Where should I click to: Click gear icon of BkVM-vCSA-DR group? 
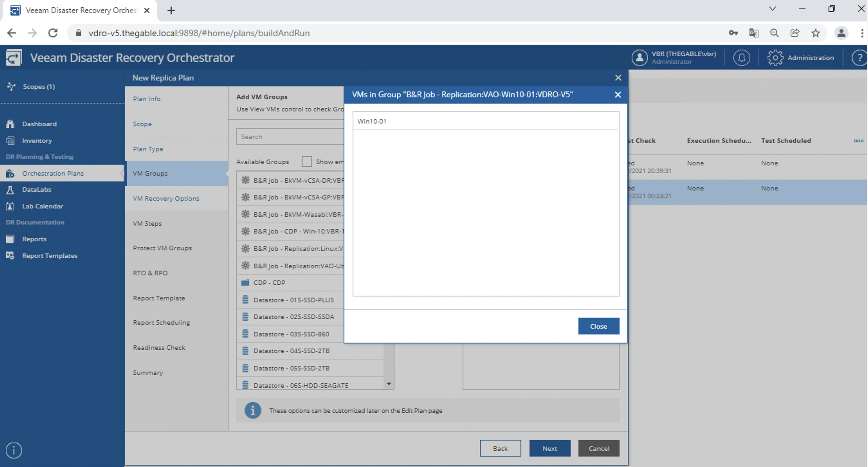point(245,180)
